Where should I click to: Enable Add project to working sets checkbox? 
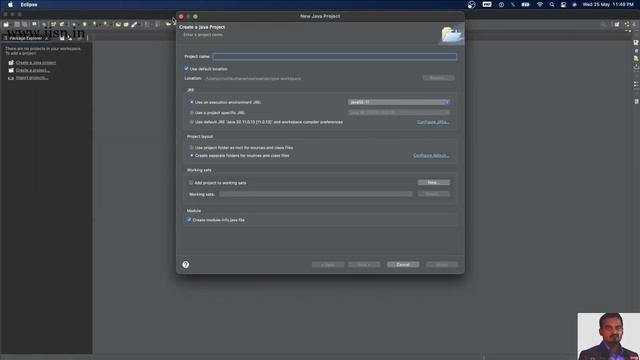191,182
